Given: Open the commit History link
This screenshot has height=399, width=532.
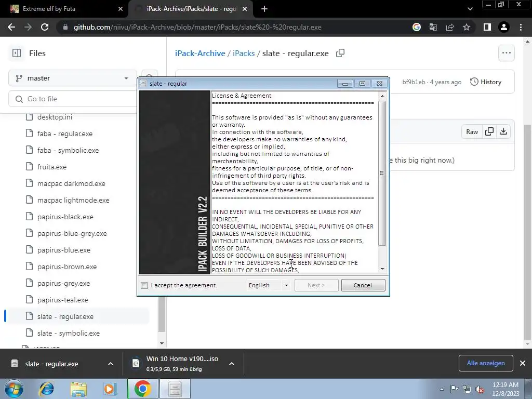Looking at the screenshot, I should click(486, 82).
